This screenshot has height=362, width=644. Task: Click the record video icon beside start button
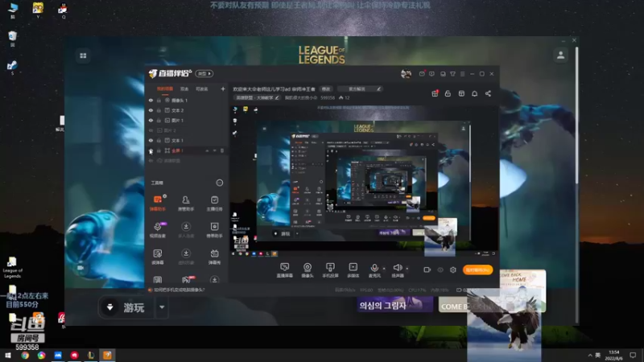click(427, 269)
